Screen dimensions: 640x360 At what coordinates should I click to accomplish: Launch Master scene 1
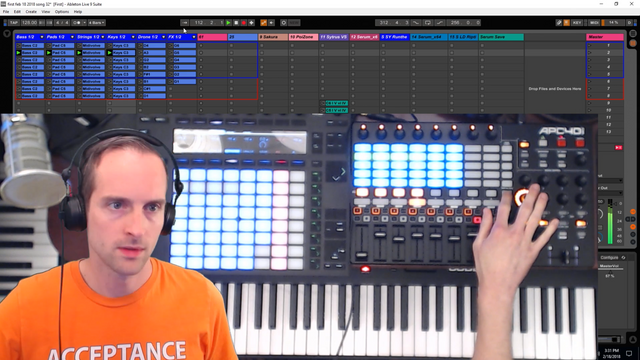[589, 46]
